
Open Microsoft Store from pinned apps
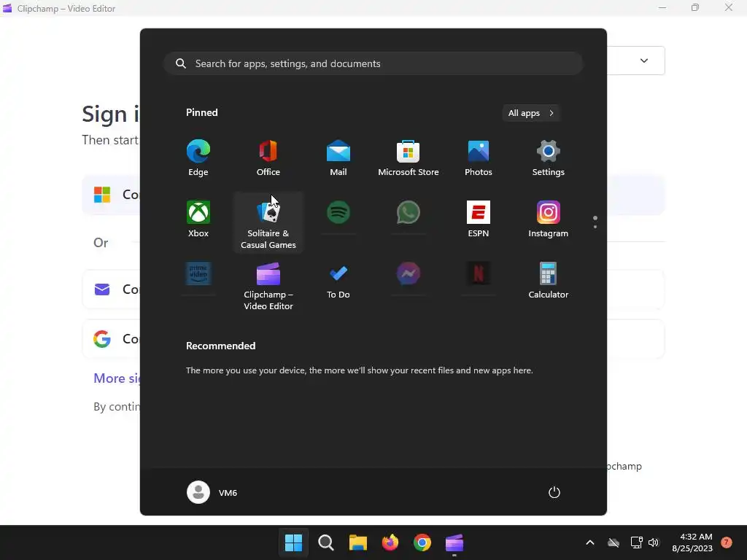click(409, 157)
